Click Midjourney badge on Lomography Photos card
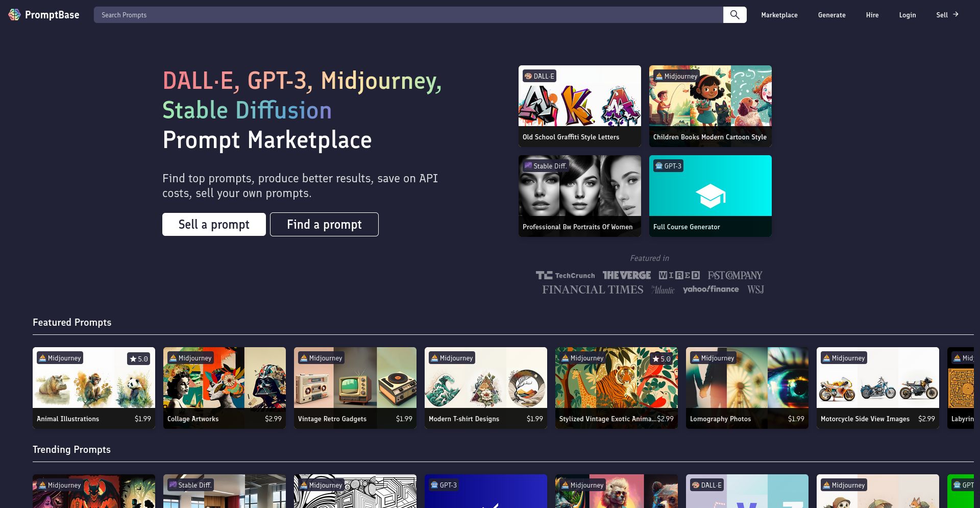The image size is (980, 508). [713, 358]
